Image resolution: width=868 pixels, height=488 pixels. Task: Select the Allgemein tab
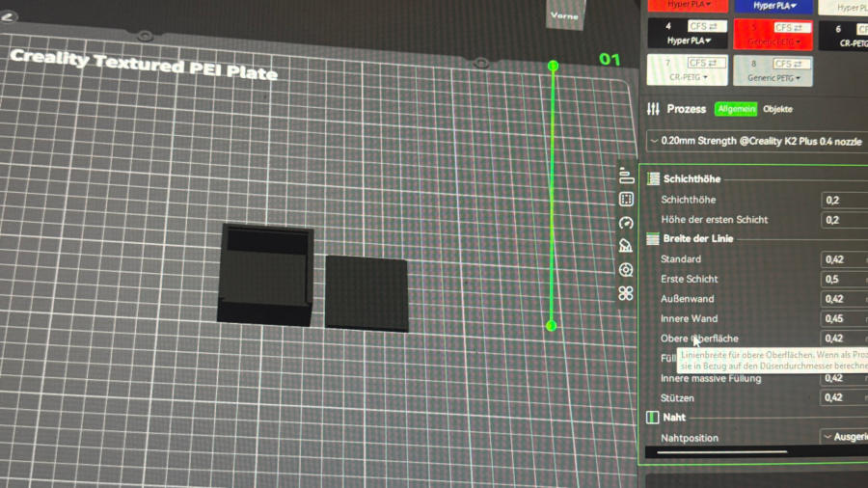[x=736, y=109]
